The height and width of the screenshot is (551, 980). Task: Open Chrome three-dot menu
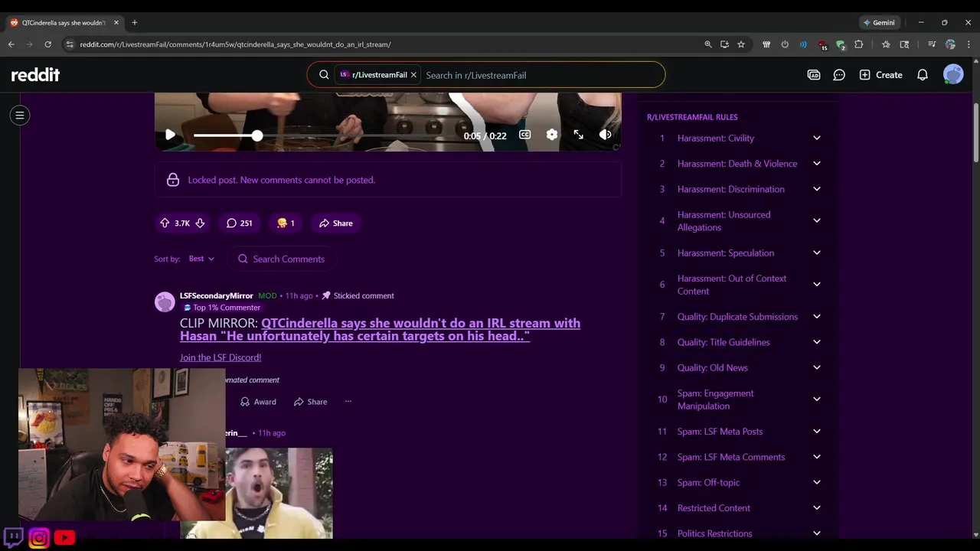point(969,44)
